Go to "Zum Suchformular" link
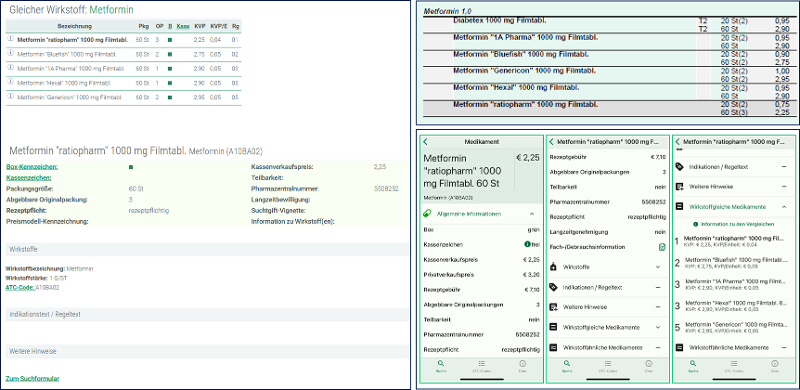This screenshot has height=390, width=800. coord(32,379)
